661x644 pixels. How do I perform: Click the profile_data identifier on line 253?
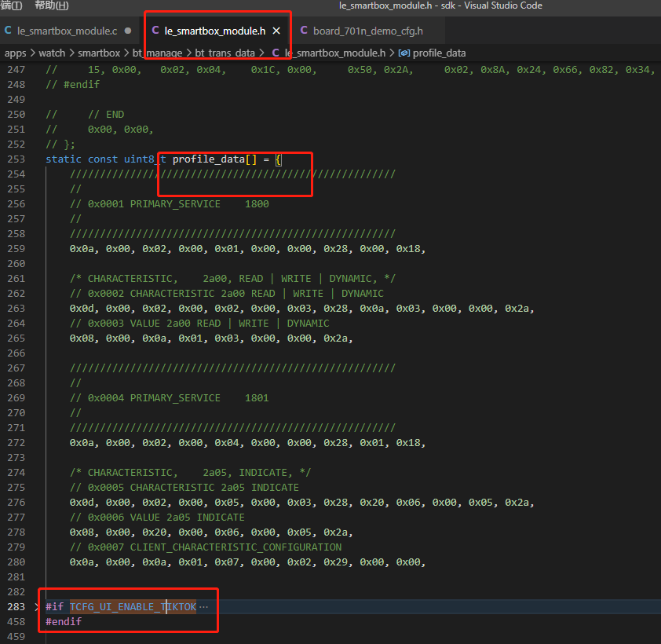[x=209, y=159]
